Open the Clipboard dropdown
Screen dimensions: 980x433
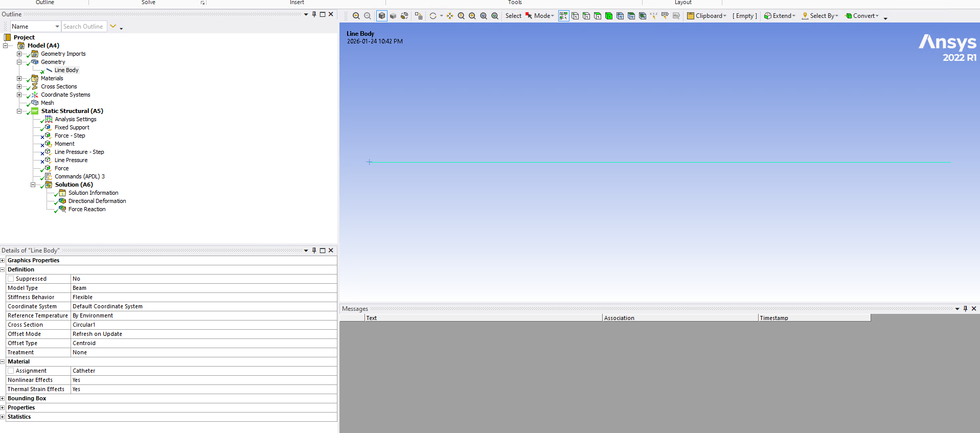706,16
